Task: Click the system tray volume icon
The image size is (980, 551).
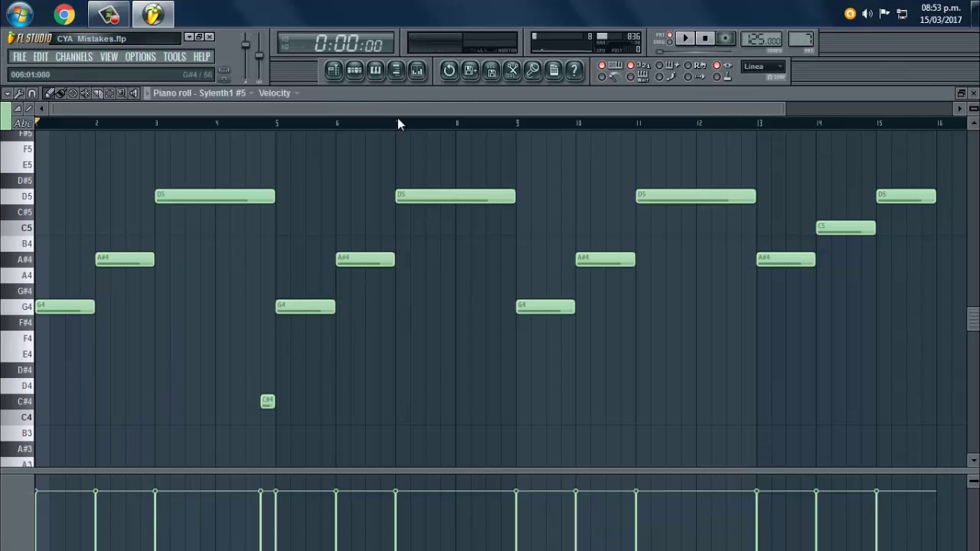Action: [x=867, y=14]
